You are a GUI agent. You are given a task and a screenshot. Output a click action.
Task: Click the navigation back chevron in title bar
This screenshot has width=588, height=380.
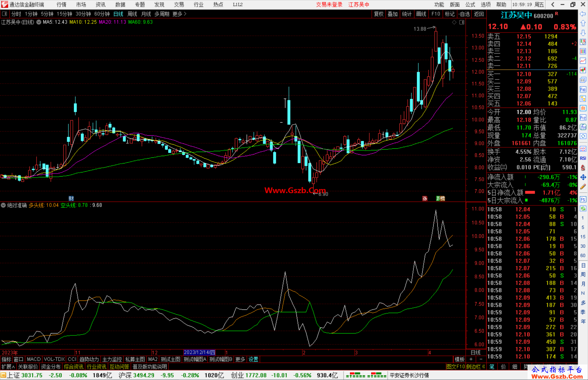point(553,4)
